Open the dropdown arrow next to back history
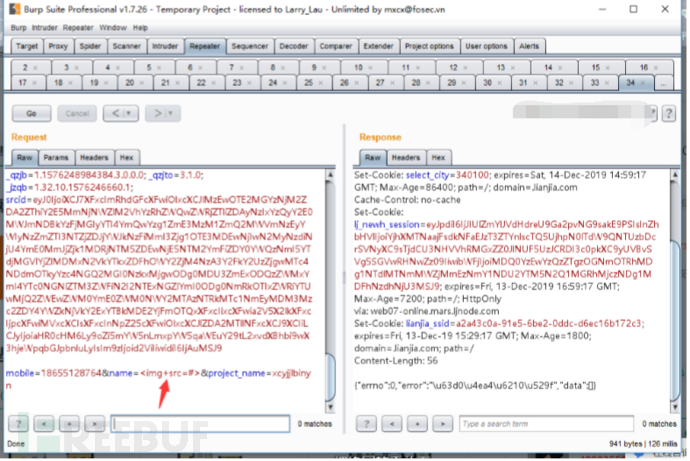 [129, 113]
